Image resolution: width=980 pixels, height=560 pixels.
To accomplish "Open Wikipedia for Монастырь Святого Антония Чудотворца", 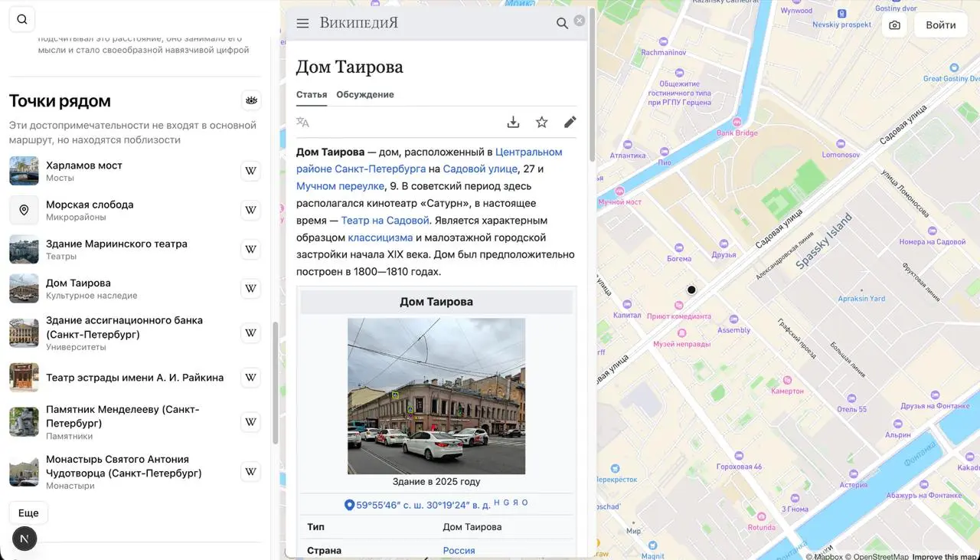I will click(250, 472).
